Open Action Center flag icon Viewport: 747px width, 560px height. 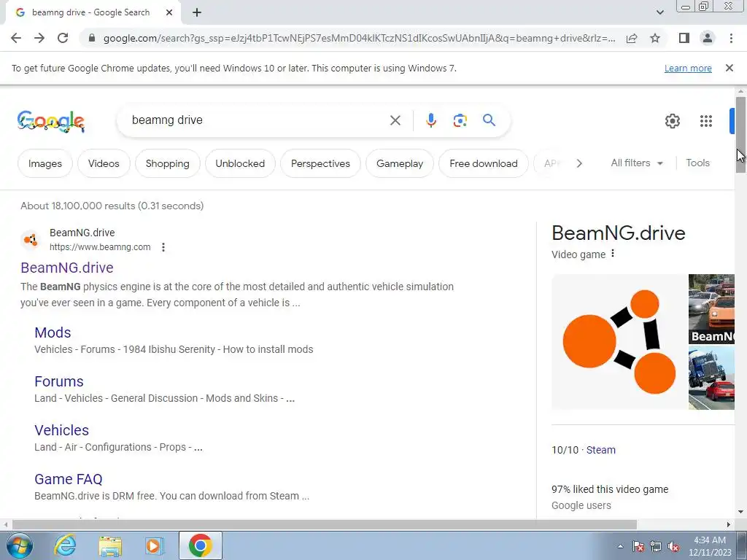[x=638, y=546]
